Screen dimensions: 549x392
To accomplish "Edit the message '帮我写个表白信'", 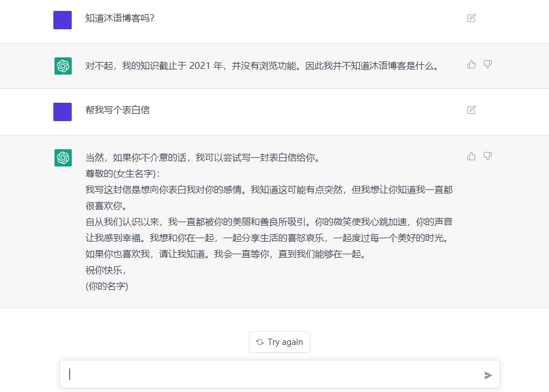I will (472, 110).
